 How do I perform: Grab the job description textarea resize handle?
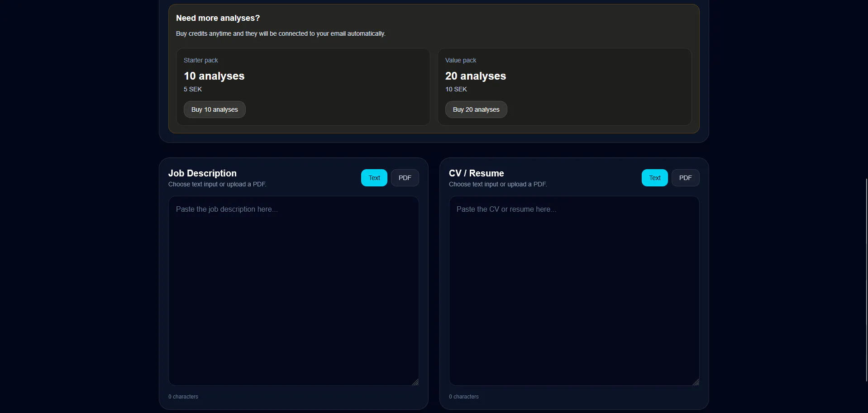click(x=415, y=382)
